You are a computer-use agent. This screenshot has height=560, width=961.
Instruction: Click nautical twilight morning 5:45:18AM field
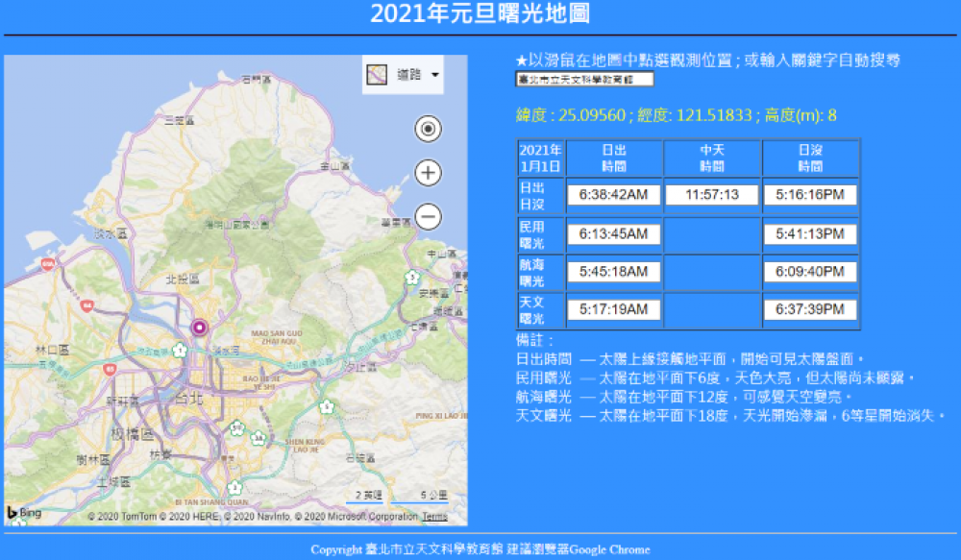click(x=614, y=272)
